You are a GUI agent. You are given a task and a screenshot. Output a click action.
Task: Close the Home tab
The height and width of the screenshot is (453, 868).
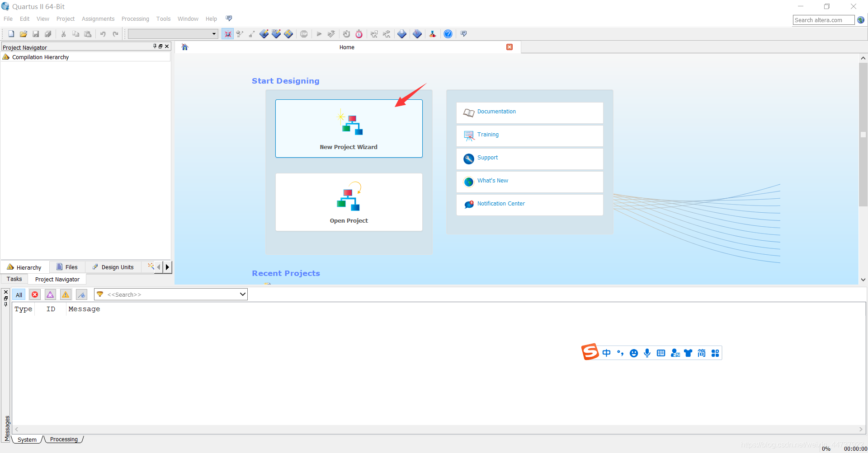point(509,47)
